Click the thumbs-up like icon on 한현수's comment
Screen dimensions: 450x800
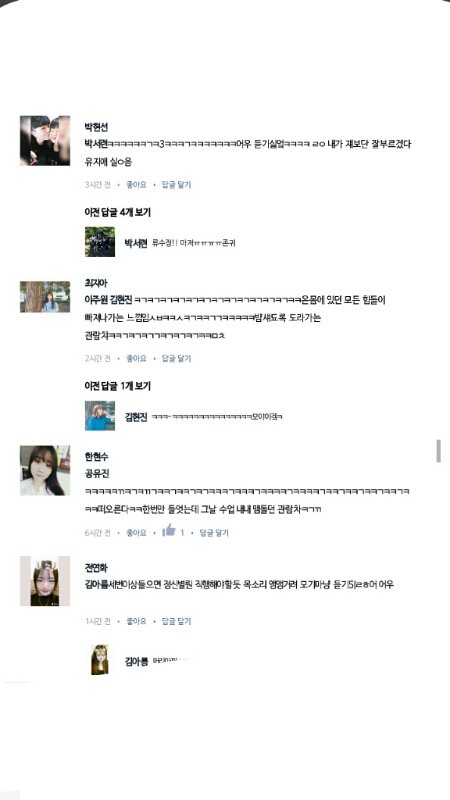[x=169, y=531]
